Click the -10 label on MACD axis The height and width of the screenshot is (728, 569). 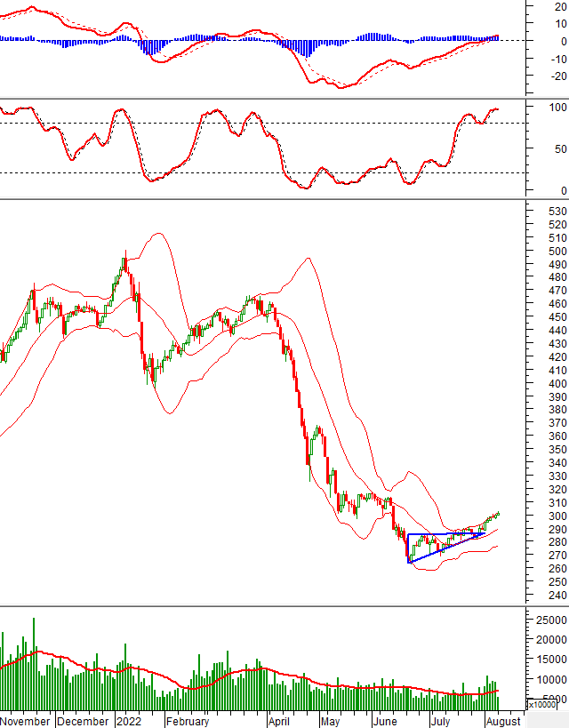(558, 59)
